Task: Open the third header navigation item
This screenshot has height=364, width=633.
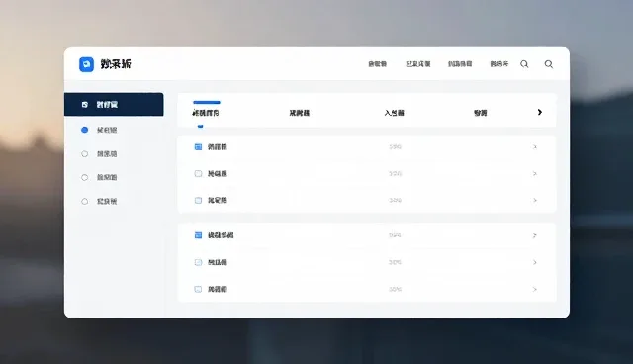Action: (460, 64)
